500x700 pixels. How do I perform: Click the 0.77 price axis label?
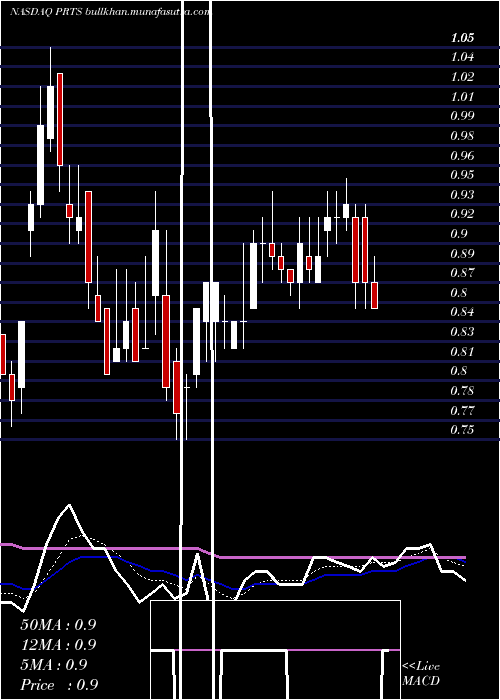[x=462, y=410]
